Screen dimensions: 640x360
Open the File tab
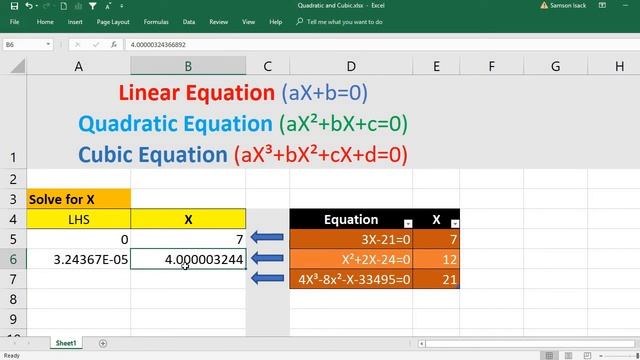(14, 22)
